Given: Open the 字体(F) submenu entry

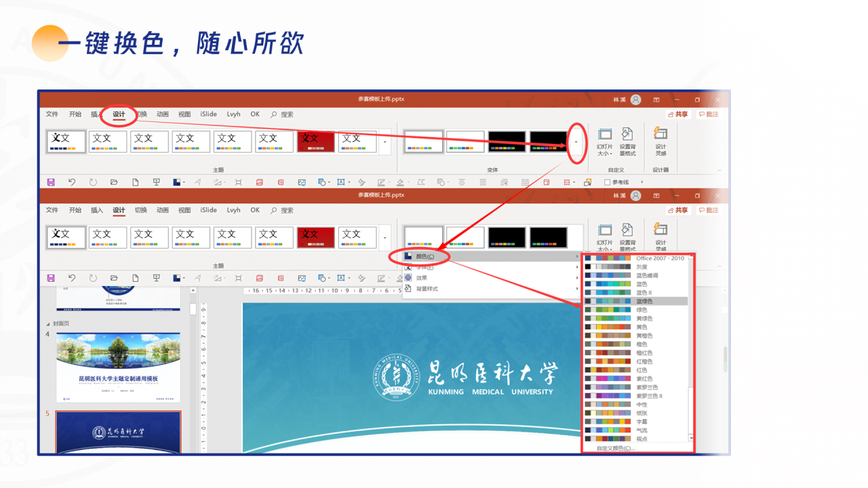Looking at the screenshot, I should (x=492, y=268).
